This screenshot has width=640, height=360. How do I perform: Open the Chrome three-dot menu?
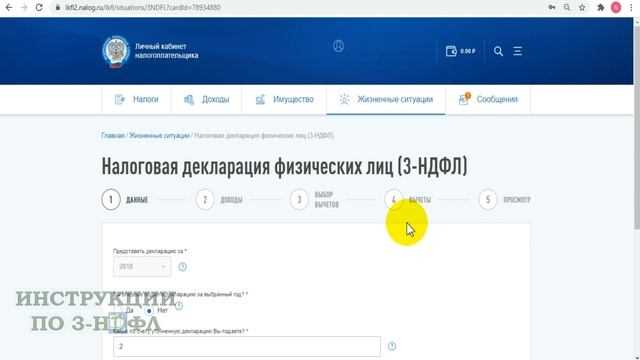[x=631, y=7]
